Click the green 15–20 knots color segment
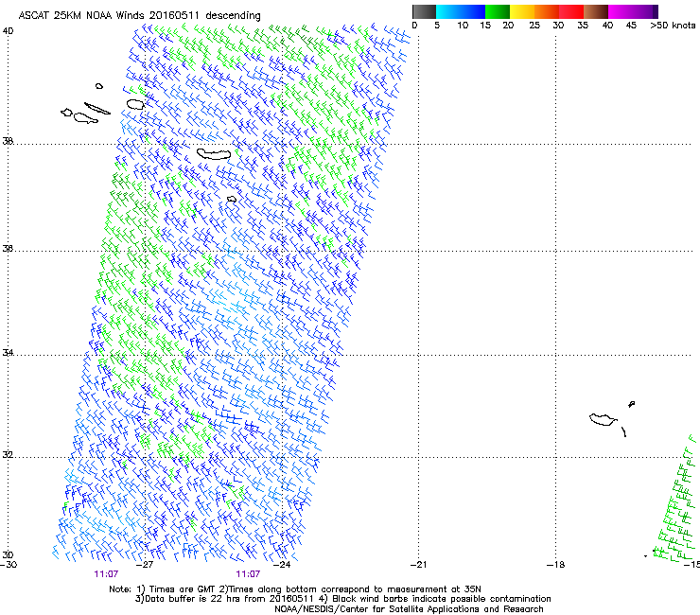Viewport: 700px width, 615px height. [x=498, y=11]
